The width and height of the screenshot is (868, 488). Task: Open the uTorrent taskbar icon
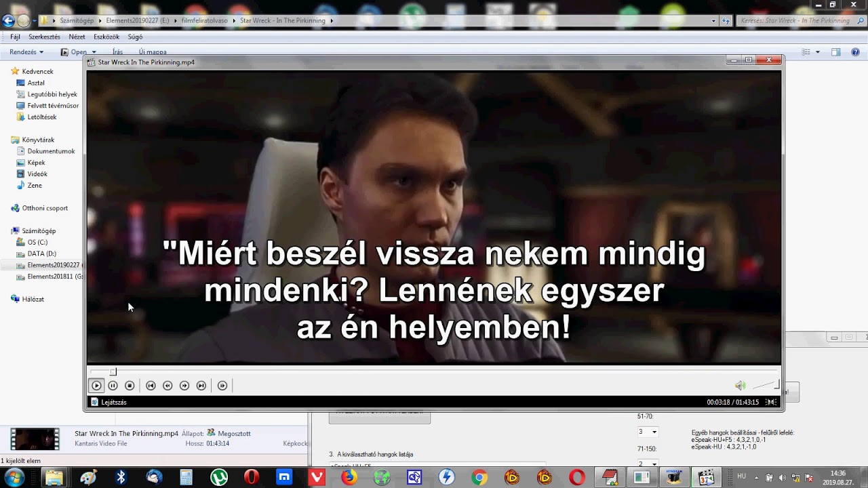pyautogui.click(x=218, y=477)
